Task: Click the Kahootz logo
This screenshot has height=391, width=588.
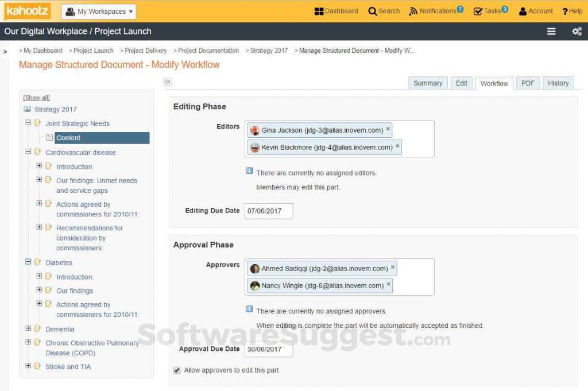Action: pos(27,11)
